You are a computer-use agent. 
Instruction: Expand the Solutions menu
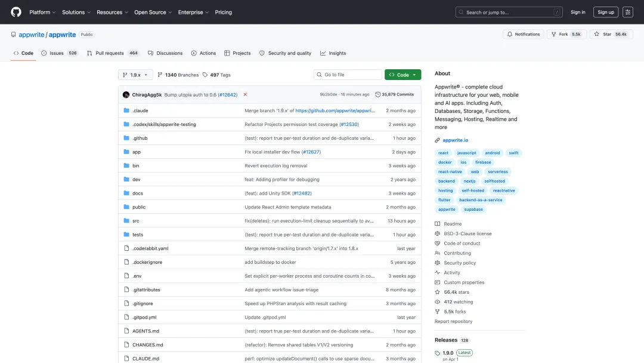[76, 13]
